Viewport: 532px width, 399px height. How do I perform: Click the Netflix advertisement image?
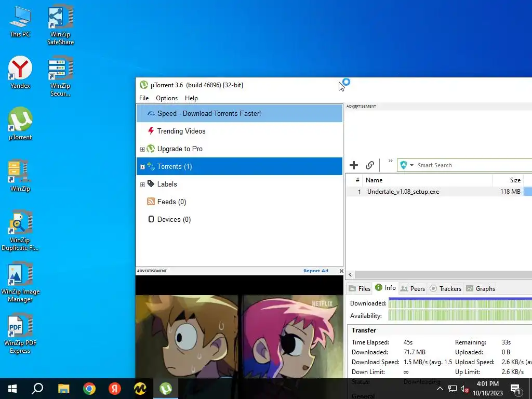239,327
